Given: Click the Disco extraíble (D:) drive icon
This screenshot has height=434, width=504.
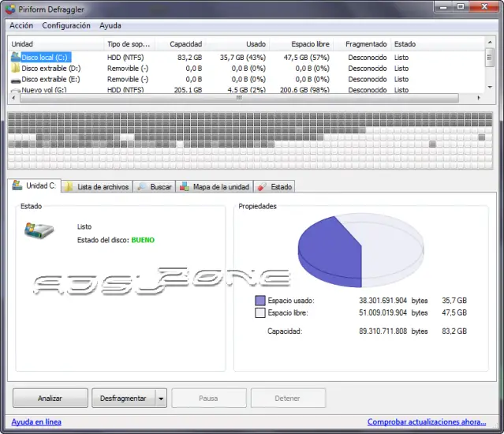Looking at the screenshot, I should [x=16, y=68].
